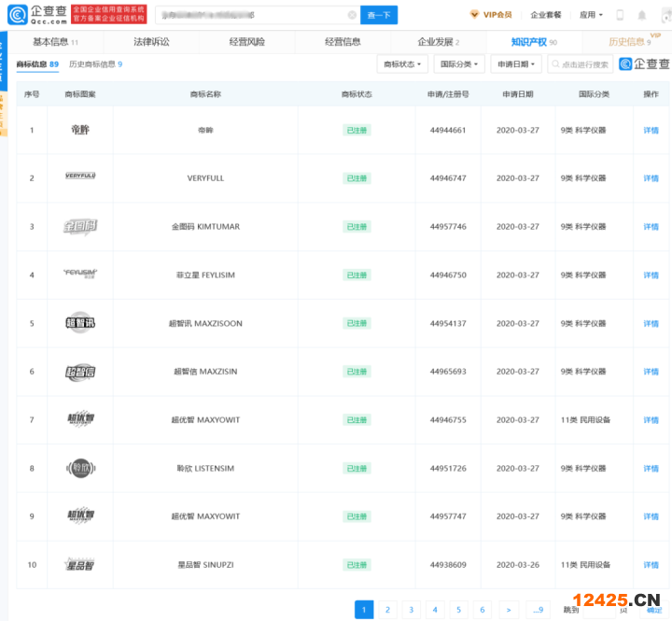Screen dimensions: 672x621
Task: Click 11类 民用设备 in 星品智 row
Action: pos(585,565)
